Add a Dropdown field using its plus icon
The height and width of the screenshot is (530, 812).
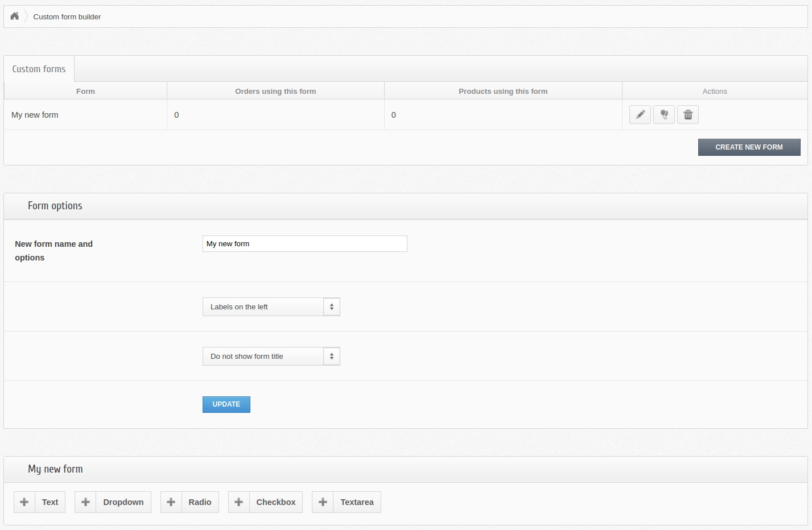(x=85, y=502)
